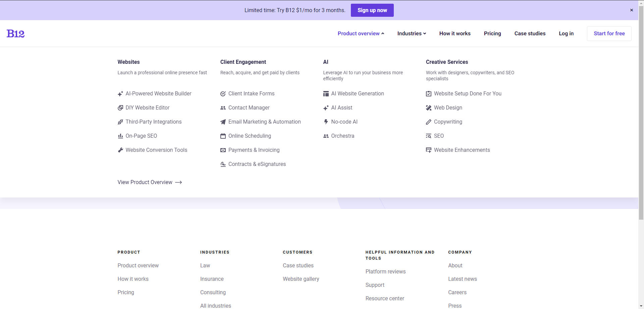Click the pencil icon next to Copywriting
The image size is (644, 309).
429,122
